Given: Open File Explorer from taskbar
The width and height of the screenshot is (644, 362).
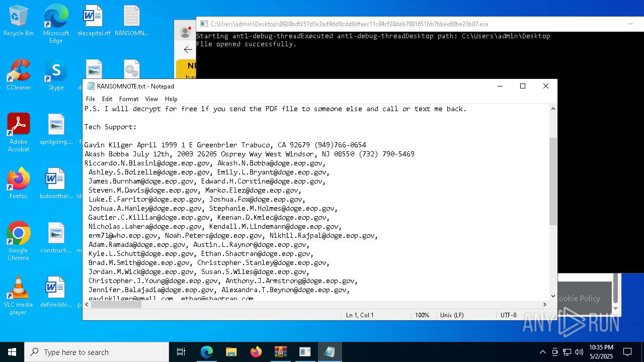Looking at the screenshot, I should [231, 352].
